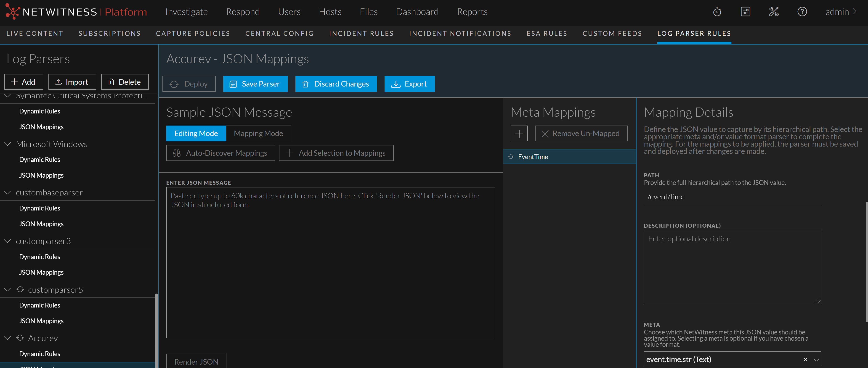Viewport: 868px width, 368px height.
Task: Open the Admin tools wrench icon
Action: click(774, 12)
